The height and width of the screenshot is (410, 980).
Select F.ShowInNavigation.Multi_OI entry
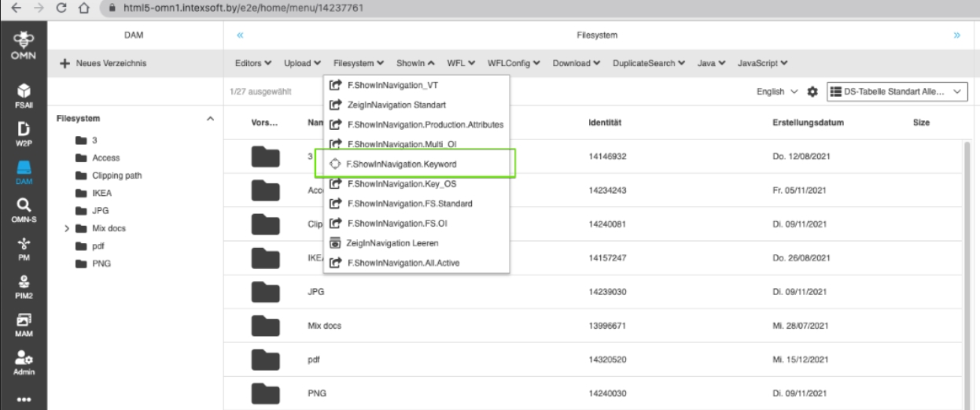[x=416, y=144]
